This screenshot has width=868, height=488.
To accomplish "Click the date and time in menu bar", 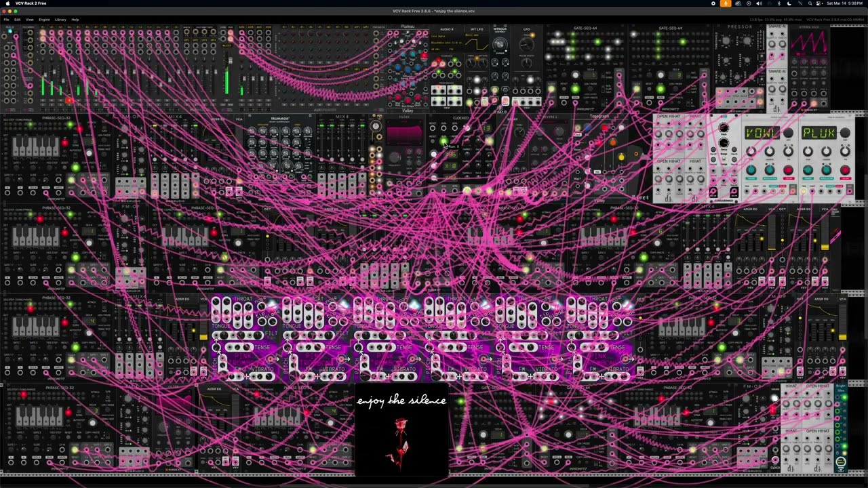I will (844, 3).
